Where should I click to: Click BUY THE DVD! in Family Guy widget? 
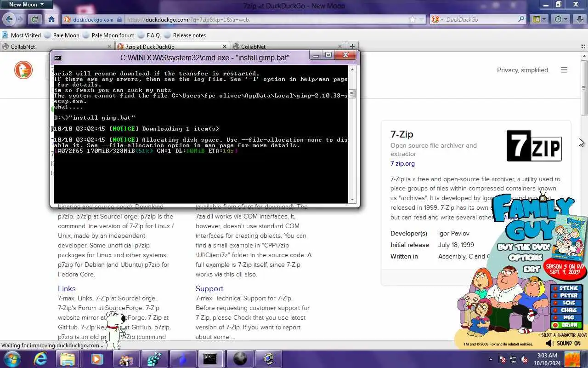coord(523,247)
